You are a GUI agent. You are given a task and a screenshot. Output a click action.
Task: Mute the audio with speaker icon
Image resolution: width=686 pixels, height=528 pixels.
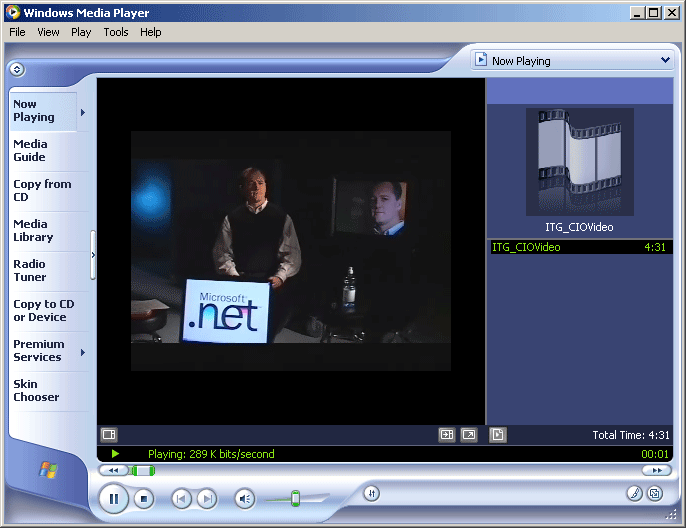245,499
